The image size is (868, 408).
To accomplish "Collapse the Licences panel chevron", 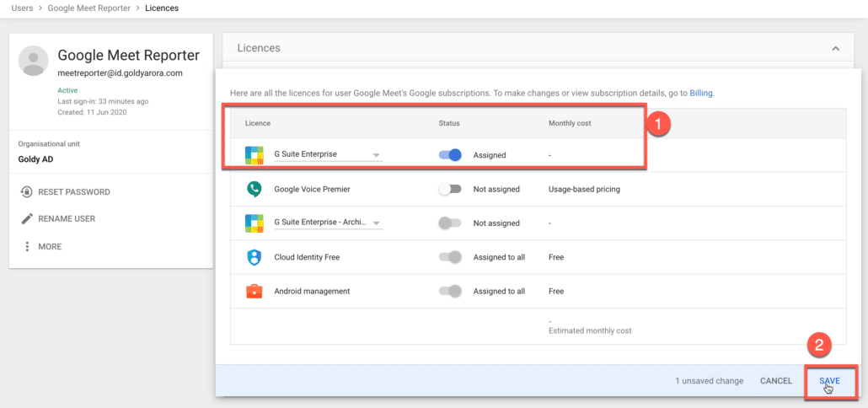I will click(835, 49).
